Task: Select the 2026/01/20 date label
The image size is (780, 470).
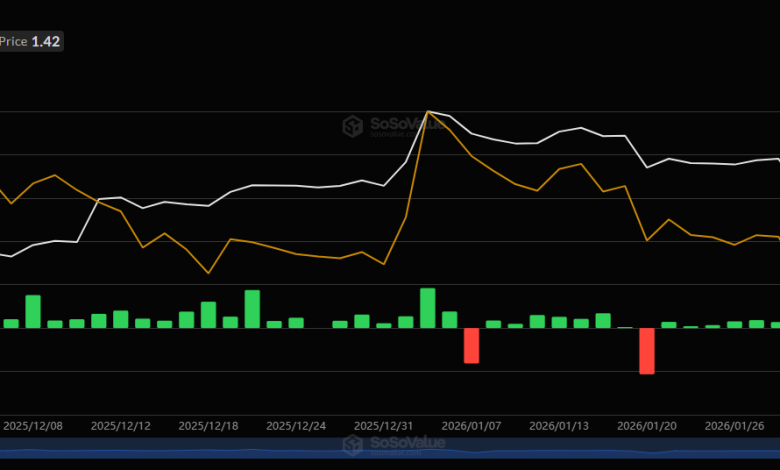Action: click(x=647, y=425)
